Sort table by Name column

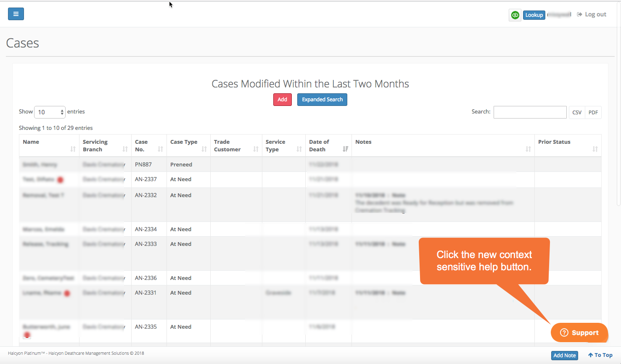[49, 145]
